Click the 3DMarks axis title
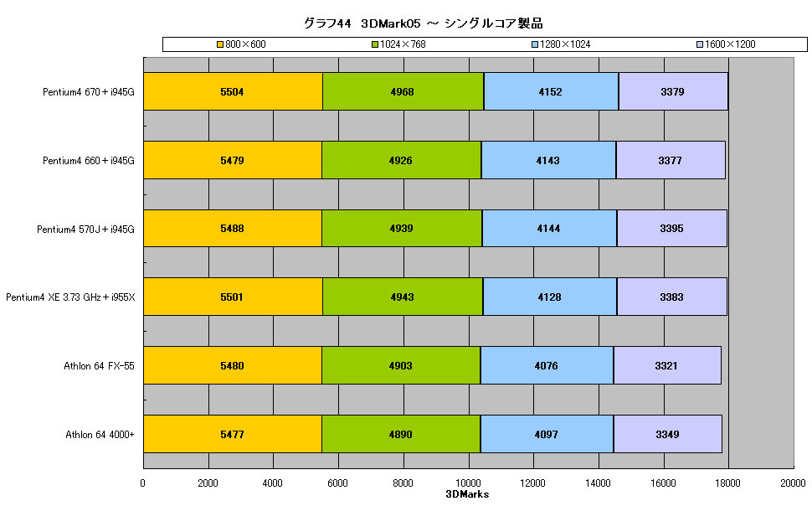The image size is (812, 506). pyautogui.click(x=467, y=494)
